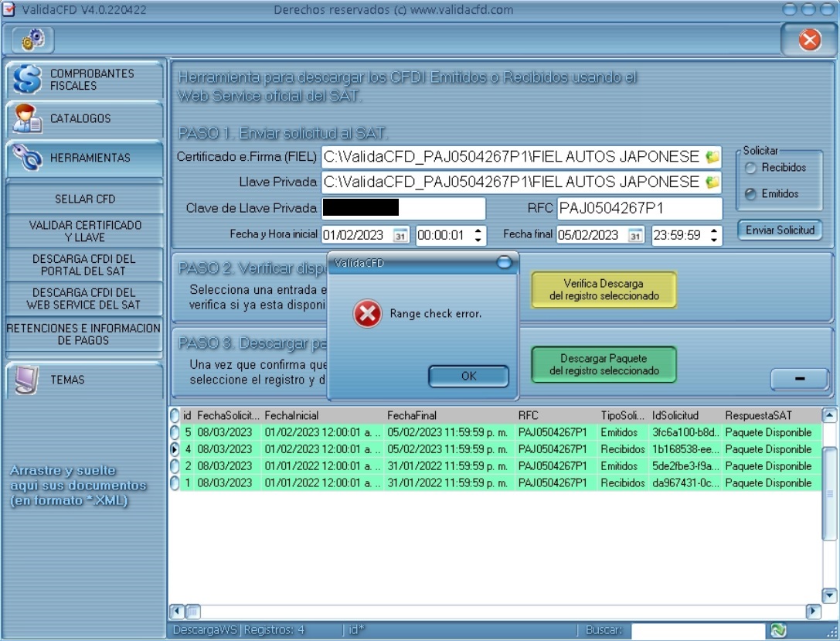Select row marker for record id 5
Image resolution: width=840 pixels, height=641 pixels.
(x=175, y=432)
